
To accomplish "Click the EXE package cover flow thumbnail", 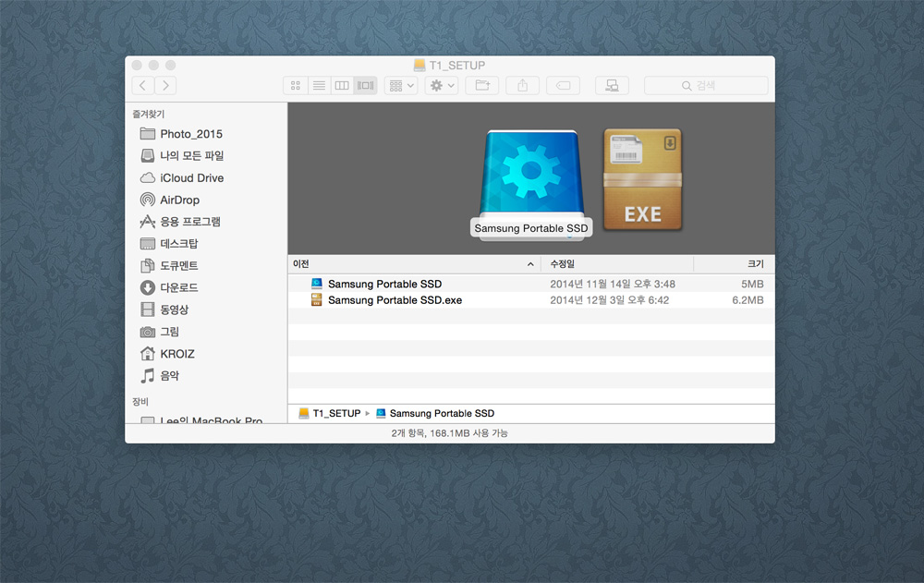I will click(x=642, y=180).
